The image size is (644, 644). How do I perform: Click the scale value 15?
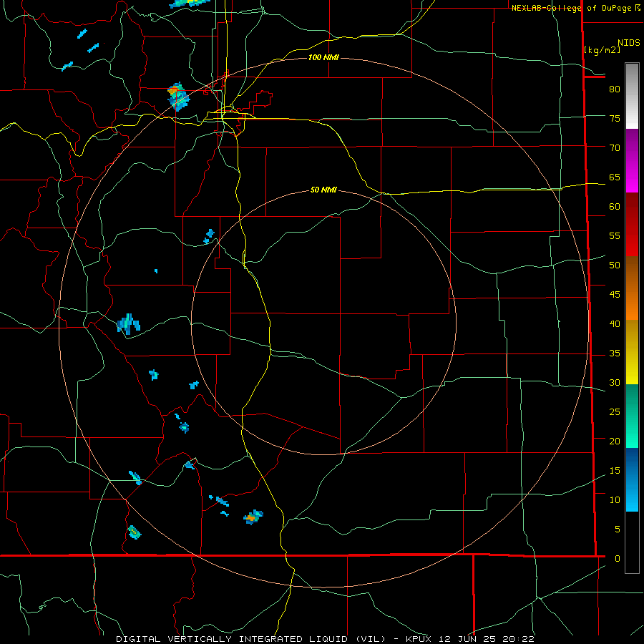(615, 470)
